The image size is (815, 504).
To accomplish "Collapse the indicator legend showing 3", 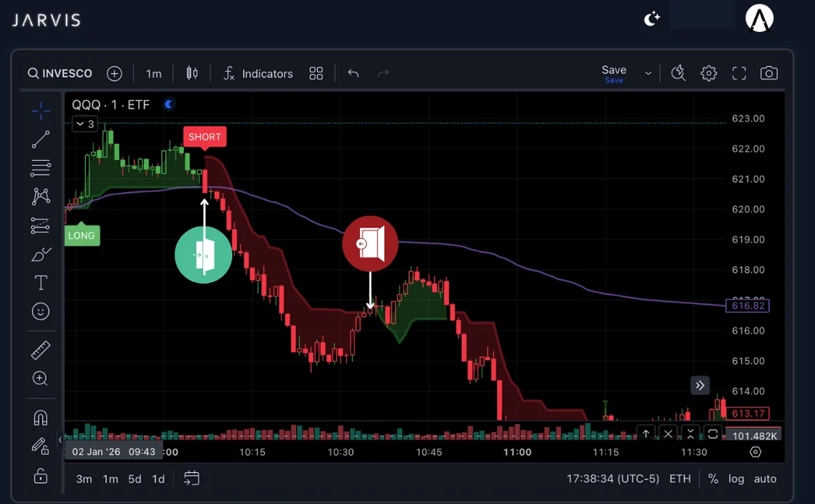I will [x=84, y=124].
